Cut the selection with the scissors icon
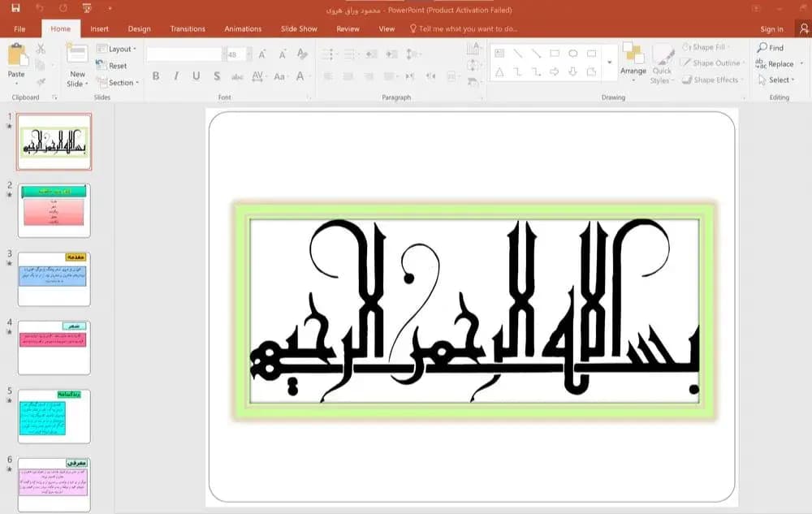812x514 pixels. click(41, 50)
